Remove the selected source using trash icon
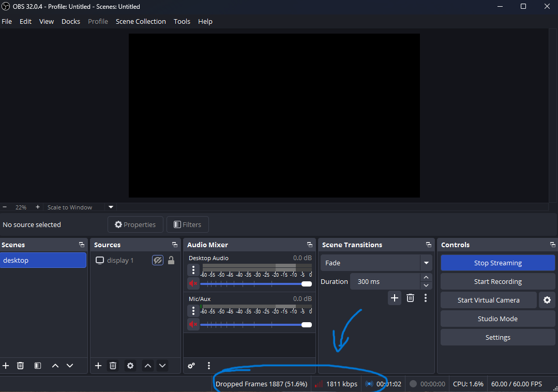This screenshot has height=392, width=558. [113, 366]
